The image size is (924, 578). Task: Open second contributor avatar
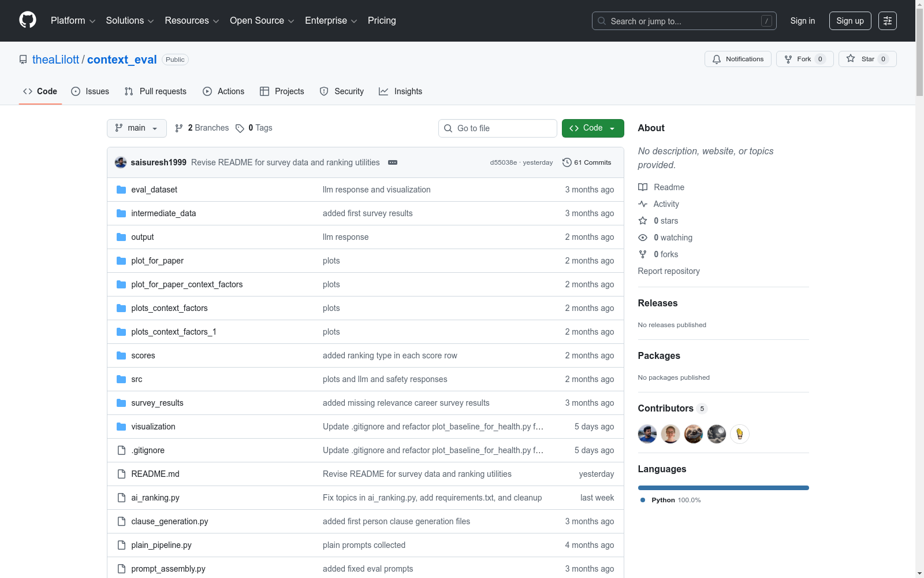pyautogui.click(x=670, y=434)
